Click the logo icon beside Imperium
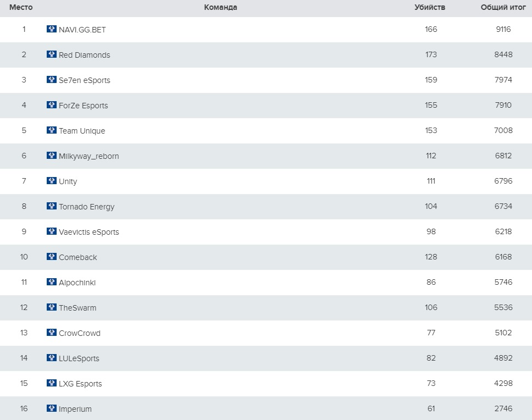This screenshot has height=420, width=532. (52, 408)
